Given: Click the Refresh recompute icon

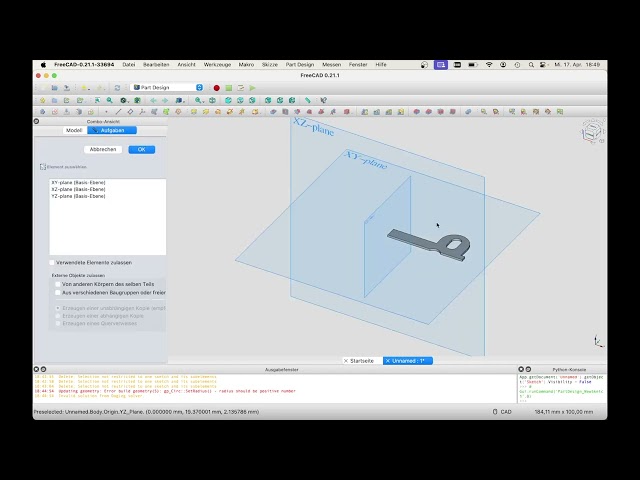Looking at the screenshot, I should (117, 88).
